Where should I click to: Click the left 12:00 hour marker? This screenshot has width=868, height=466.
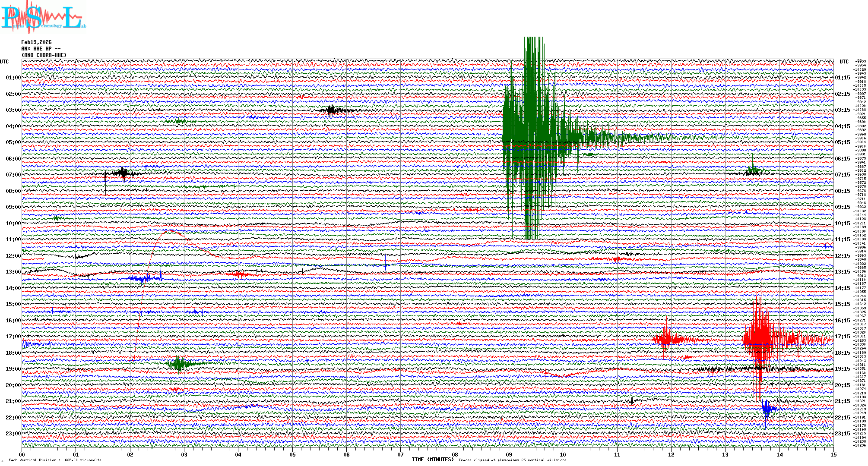point(13,256)
